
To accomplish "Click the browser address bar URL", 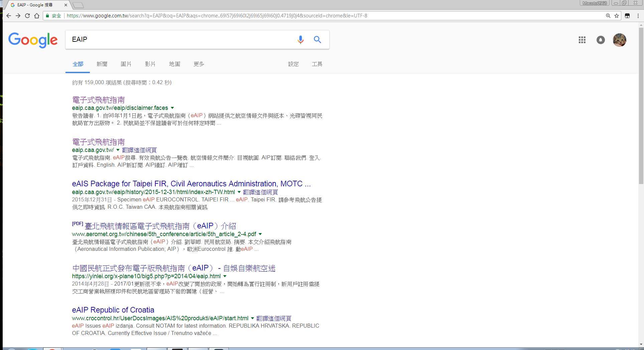I will coord(217,16).
